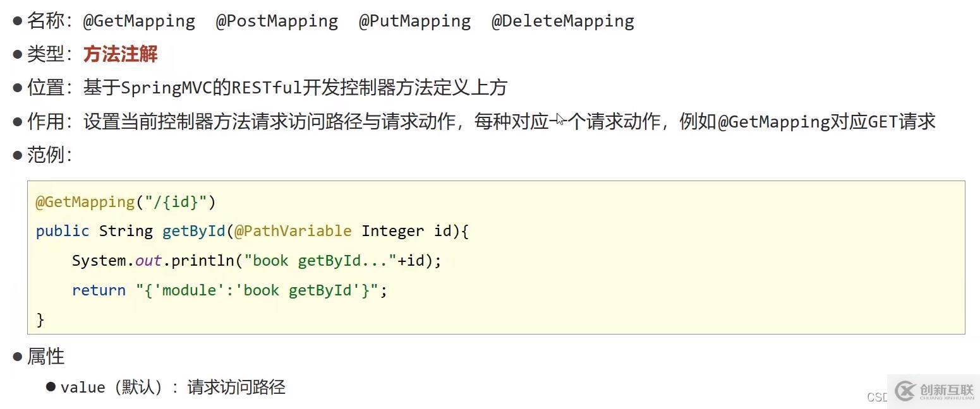
Task: Click the 作用 bullet label
Action: pyautogui.click(x=45, y=121)
